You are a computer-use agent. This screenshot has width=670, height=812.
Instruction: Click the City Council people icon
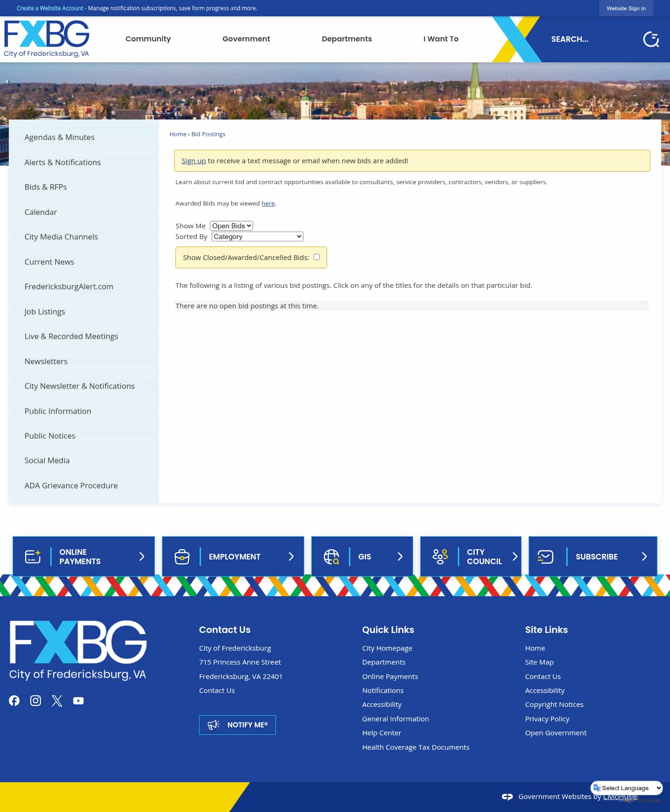click(440, 557)
